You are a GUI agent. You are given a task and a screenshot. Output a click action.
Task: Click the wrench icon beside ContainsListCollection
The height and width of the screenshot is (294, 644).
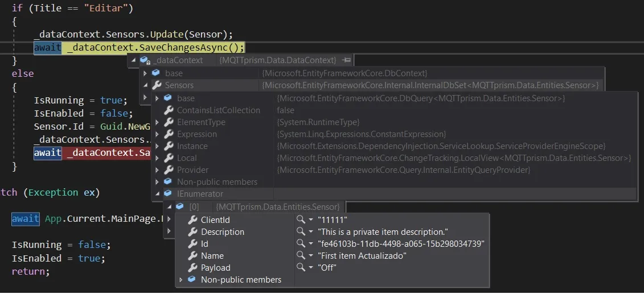169,110
